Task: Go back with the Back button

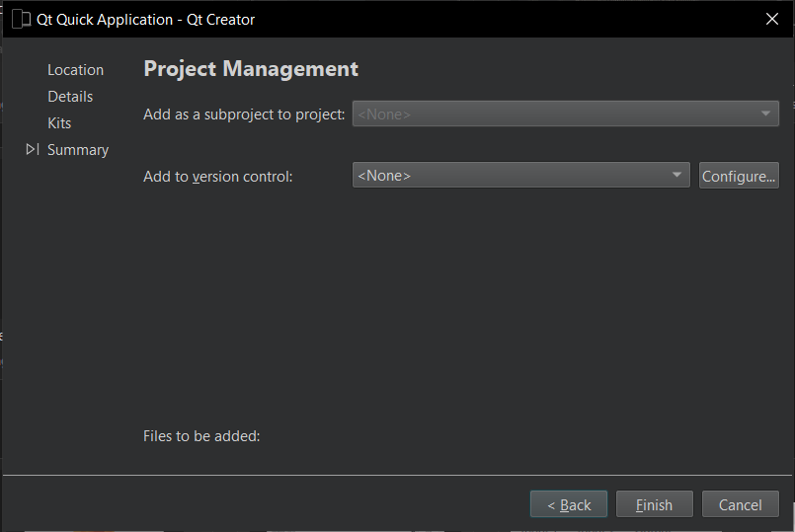Action: [569, 504]
